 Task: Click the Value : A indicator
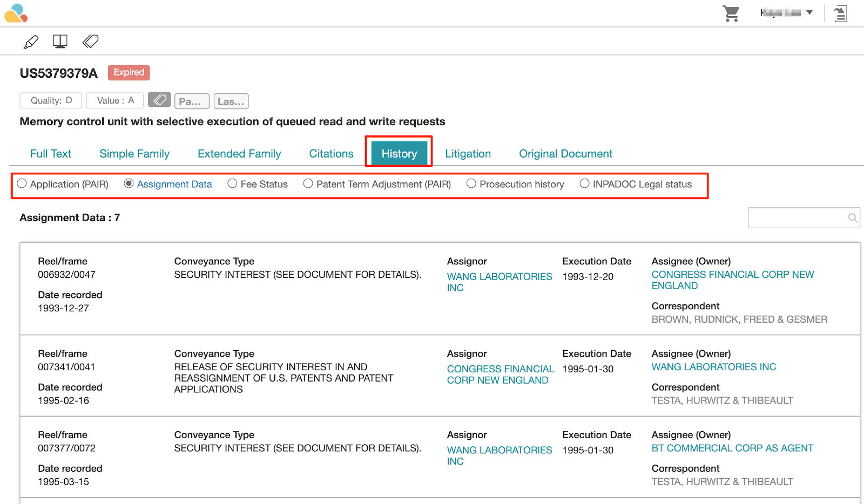(x=115, y=100)
